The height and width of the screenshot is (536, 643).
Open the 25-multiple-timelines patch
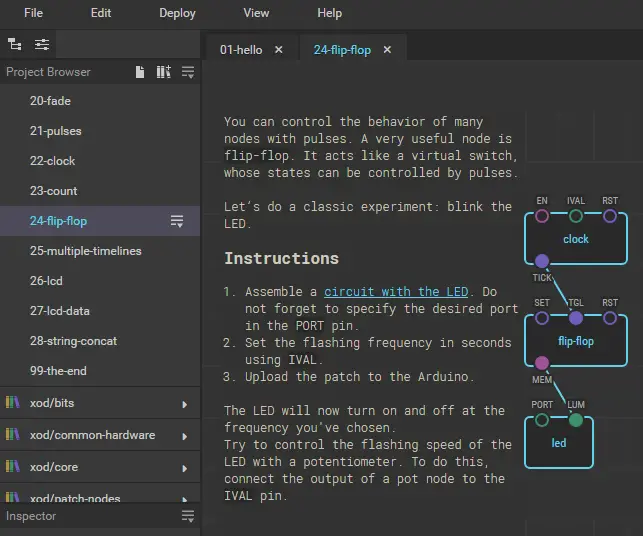tap(100, 251)
